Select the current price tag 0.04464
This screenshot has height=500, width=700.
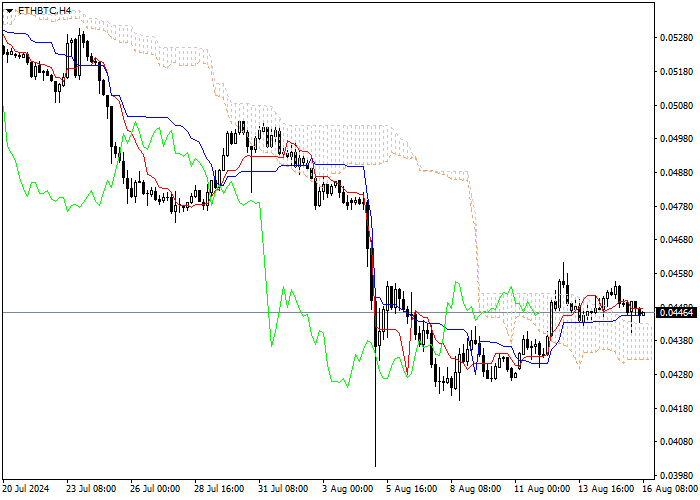(676, 312)
